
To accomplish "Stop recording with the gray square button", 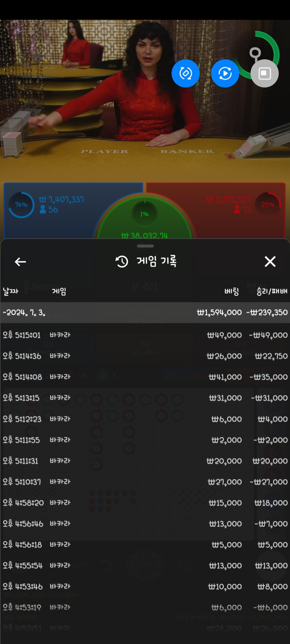I will click(265, 73).
